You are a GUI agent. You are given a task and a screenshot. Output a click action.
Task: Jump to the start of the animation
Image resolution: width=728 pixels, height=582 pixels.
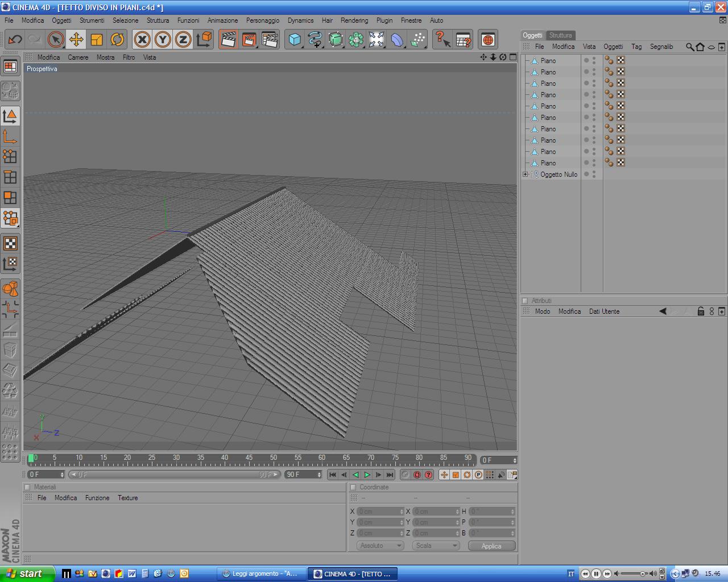point(333,475)
